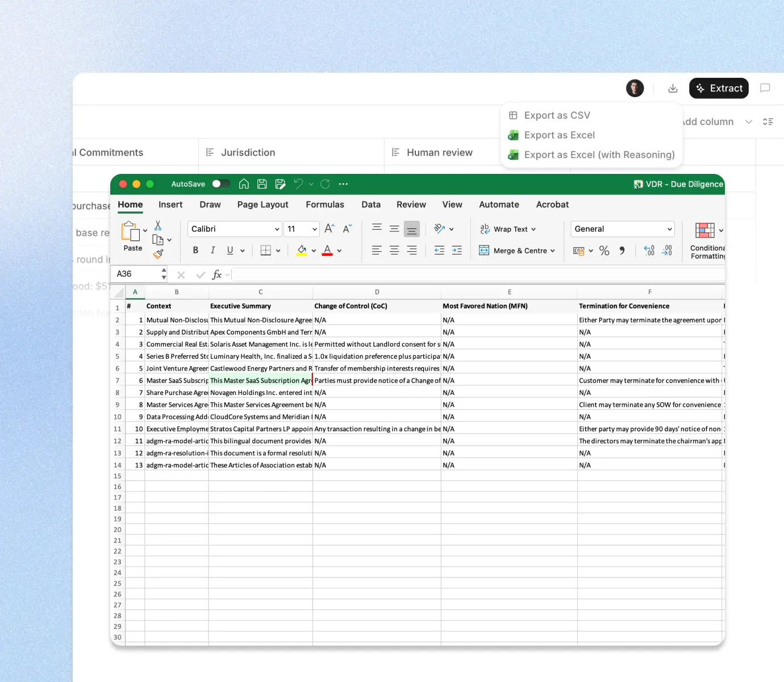Apply Underline formatting
This screenshot has height=682, width=784.
click(x=230, y=250)
